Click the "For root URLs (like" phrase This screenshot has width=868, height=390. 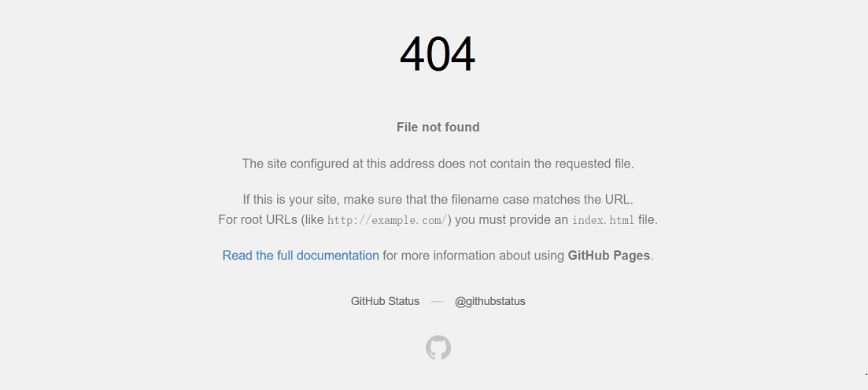[x=271, y=220]
